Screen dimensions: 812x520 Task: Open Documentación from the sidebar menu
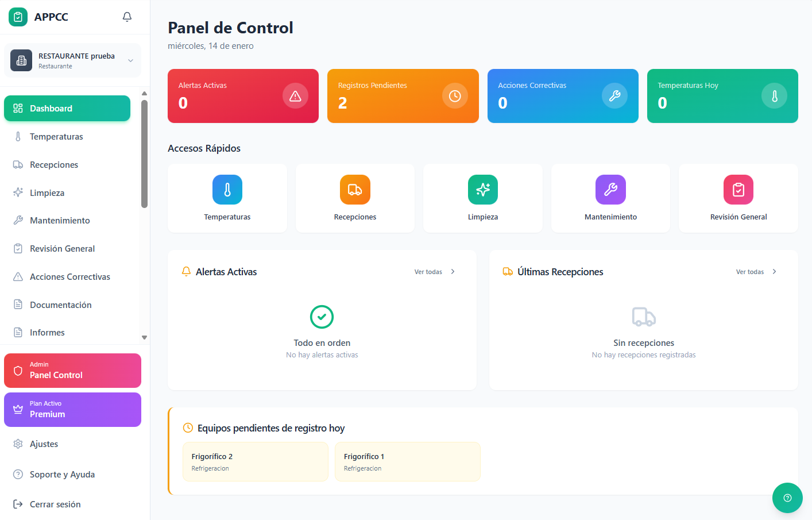(60, 305)
